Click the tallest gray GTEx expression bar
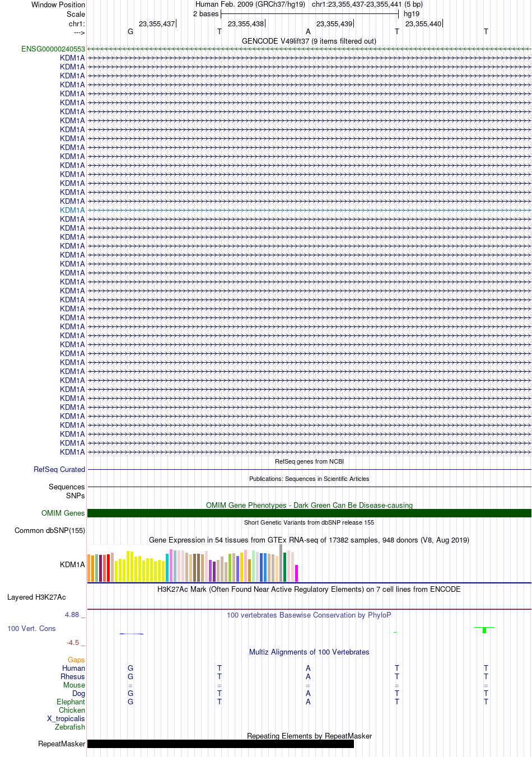Viewport: 532px width, 757px height. pos(281,563)
